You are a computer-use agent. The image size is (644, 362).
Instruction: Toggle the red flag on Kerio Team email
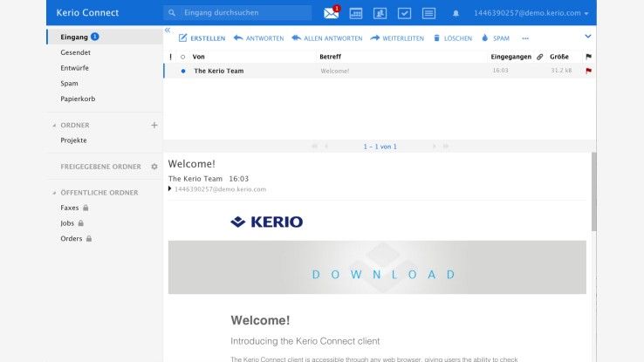[x=588, y=71]
